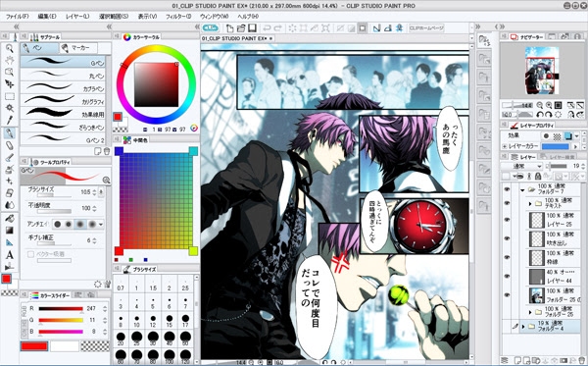Select the Pen tool in toolbar
588x366 pixels.
pyautogui.click(x=10, y=132)
